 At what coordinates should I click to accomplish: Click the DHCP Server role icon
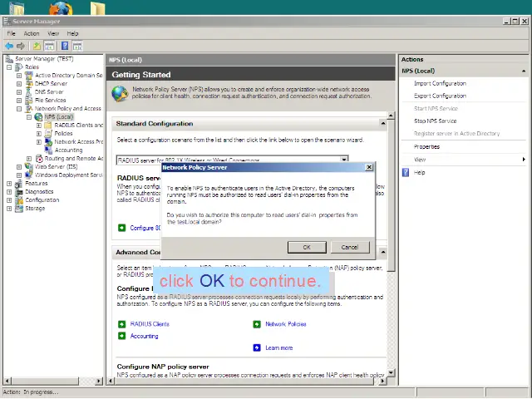point(29,83)
